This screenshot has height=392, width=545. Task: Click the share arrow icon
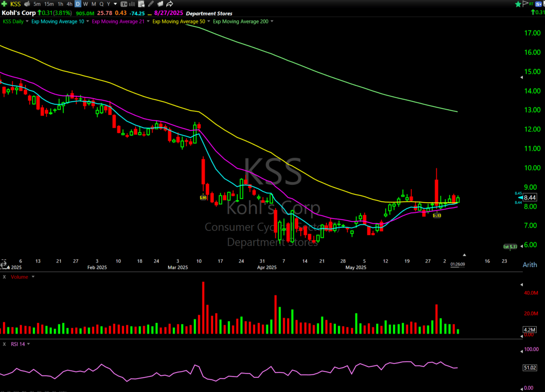170,4
